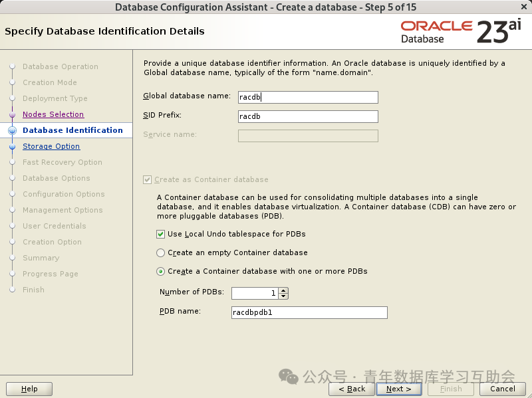Click the User Credentials step
This screenshot has height=398, width=532.
click(x=55, y=226)
